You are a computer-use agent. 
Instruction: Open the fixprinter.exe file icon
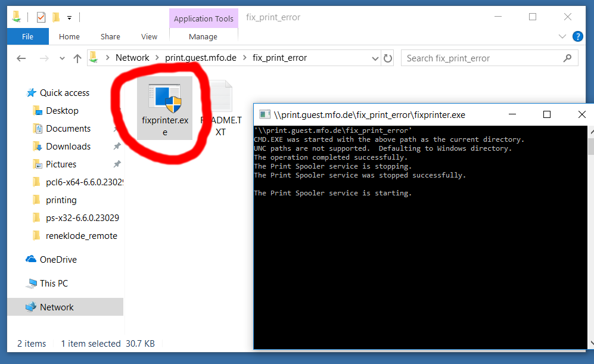tap(164, 98)
